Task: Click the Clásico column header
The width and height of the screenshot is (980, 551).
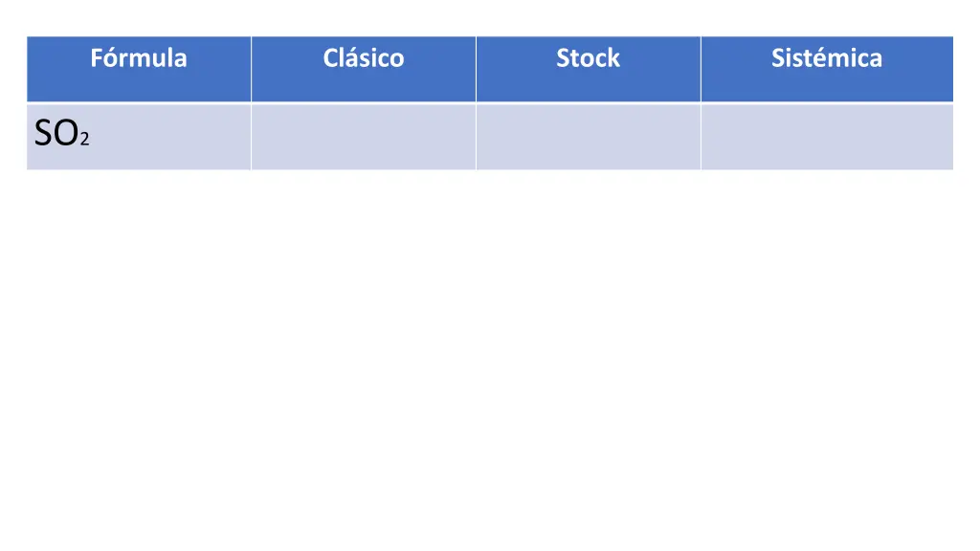Action: pos(364,69)
